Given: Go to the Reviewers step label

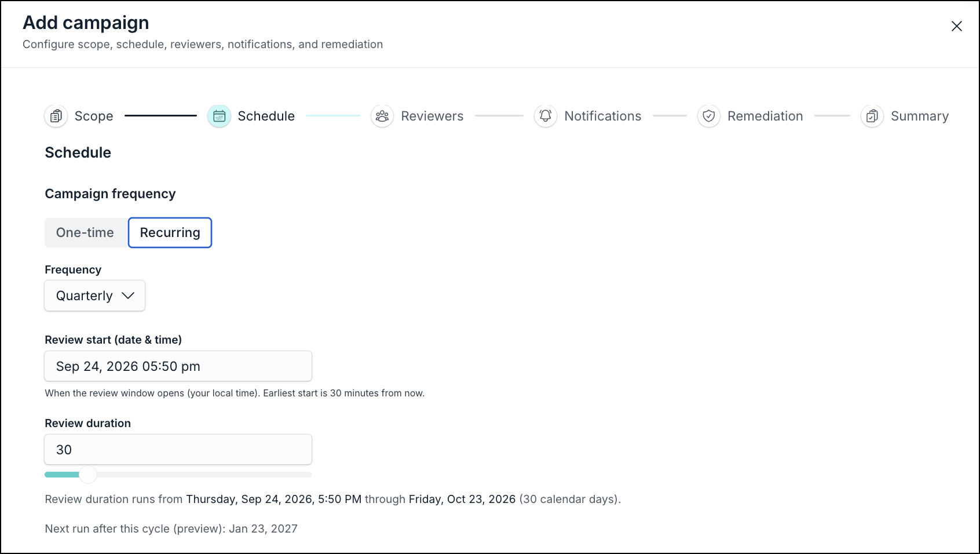Looking at the screenshot, I should (432, 116).
